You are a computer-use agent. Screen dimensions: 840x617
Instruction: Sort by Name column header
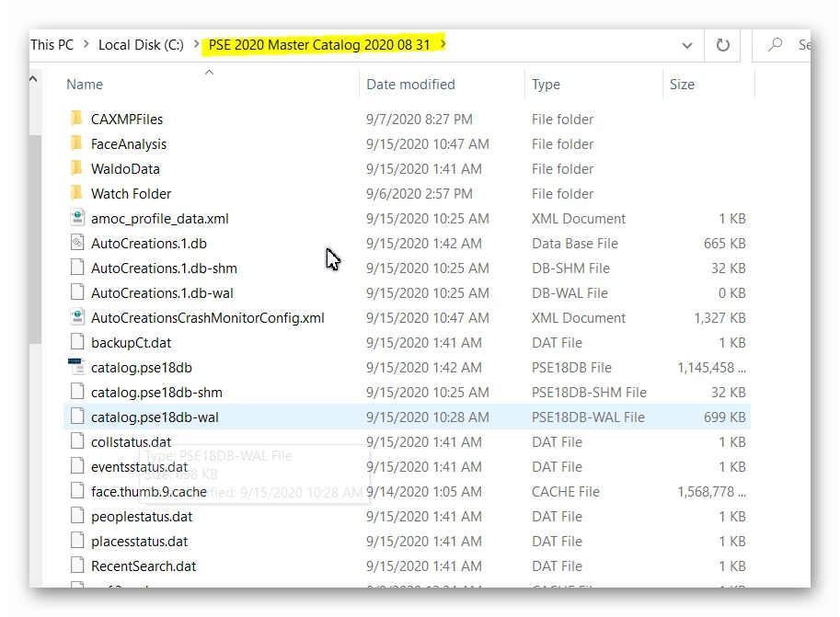(x=85, y=85)
